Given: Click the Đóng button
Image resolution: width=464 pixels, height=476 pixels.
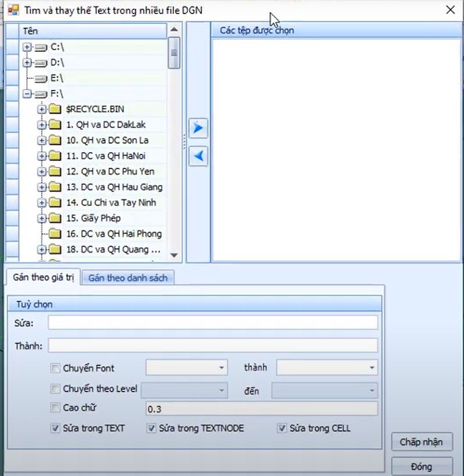Looking at the screenshot, I should pos(422,466).
